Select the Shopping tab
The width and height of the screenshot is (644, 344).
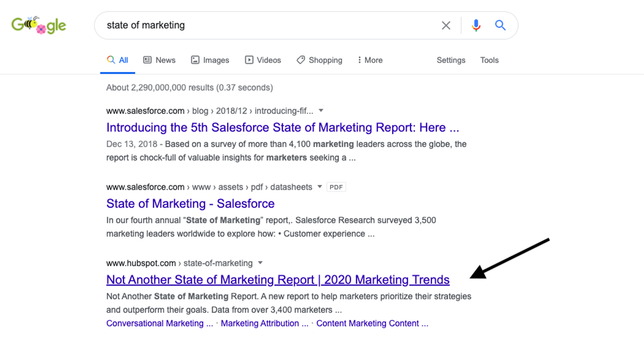(x=319, y=60)
